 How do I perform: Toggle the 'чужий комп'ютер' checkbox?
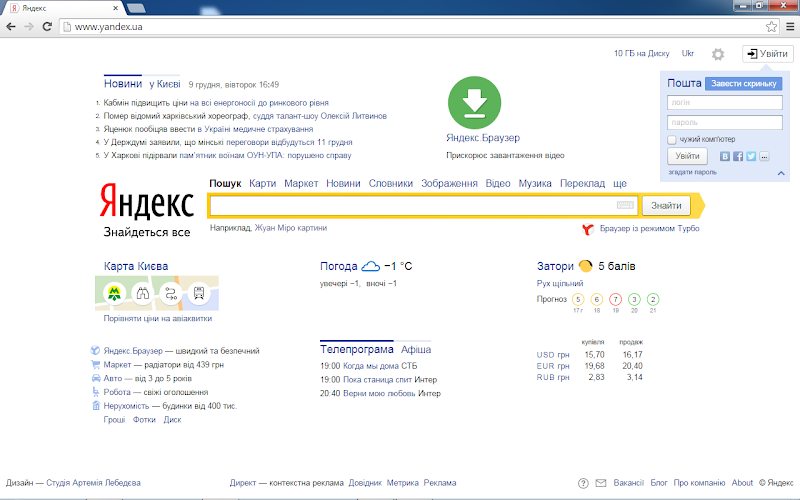pos(672,139)
